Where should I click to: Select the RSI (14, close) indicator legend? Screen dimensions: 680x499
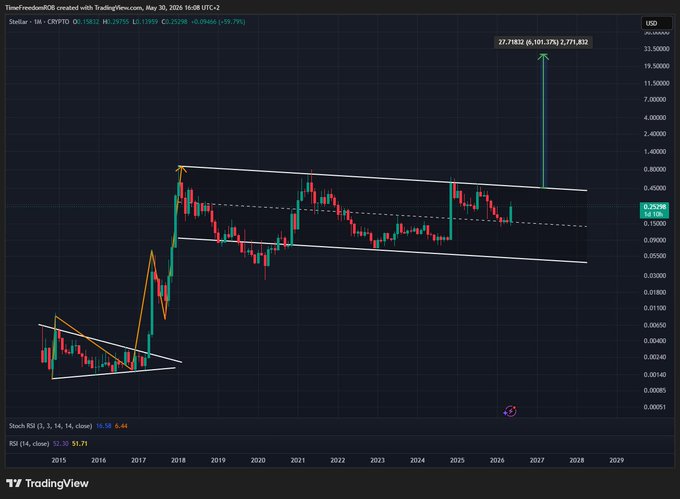pos(29,444)
